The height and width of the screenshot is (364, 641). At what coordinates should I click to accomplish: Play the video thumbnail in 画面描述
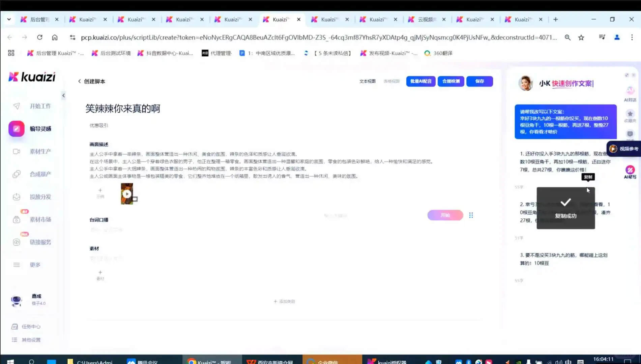tap(127, 194)
